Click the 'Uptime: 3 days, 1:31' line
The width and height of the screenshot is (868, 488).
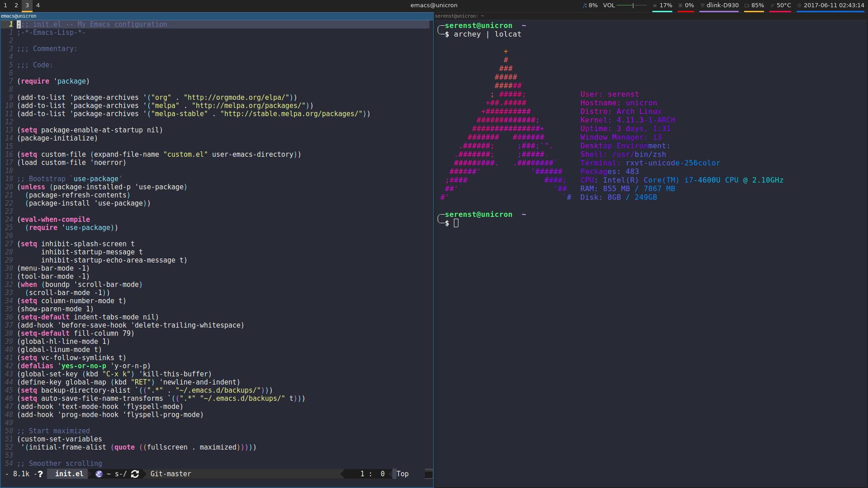(625, 129)
